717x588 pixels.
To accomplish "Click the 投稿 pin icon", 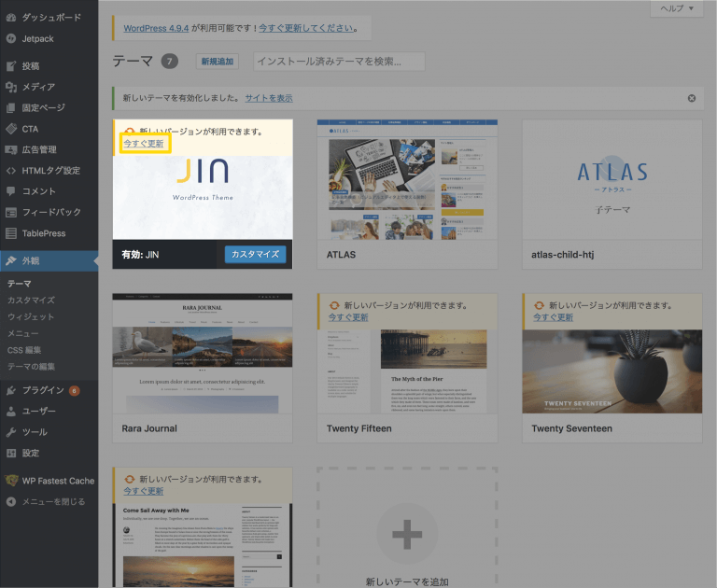I will tap(11, 66).
